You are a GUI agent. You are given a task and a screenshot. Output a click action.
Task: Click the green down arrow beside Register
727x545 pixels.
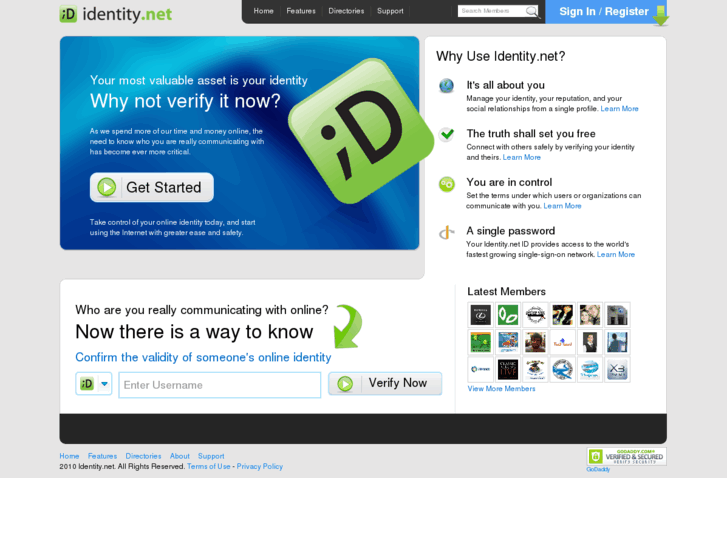[x=661, y=16]
